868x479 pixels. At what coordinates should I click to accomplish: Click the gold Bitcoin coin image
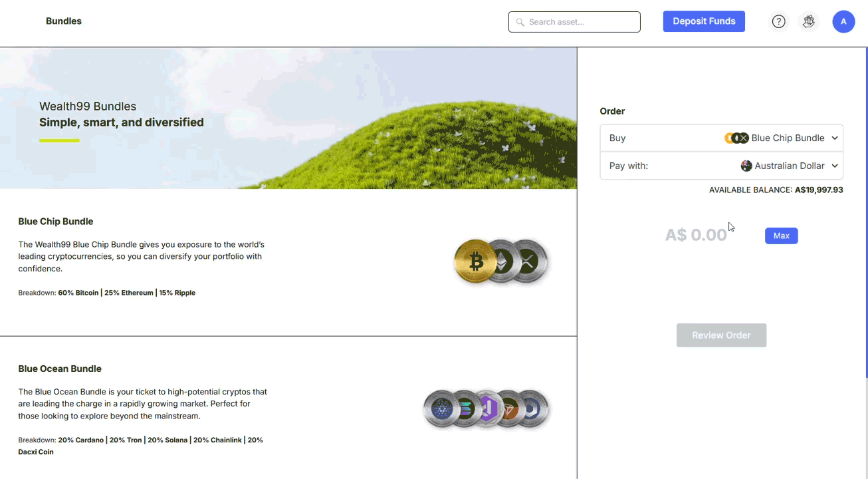point(475,261)
